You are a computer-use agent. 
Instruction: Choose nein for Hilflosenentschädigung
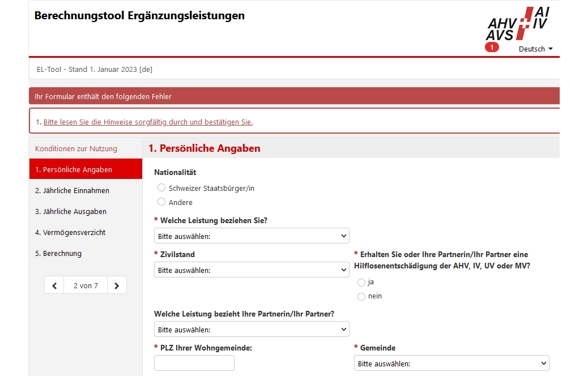pos(361,297)
